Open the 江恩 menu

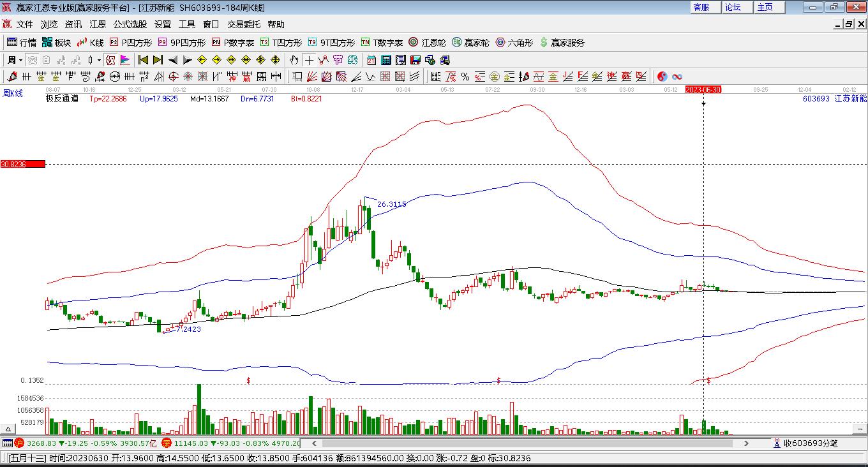[x=98, y=24]
